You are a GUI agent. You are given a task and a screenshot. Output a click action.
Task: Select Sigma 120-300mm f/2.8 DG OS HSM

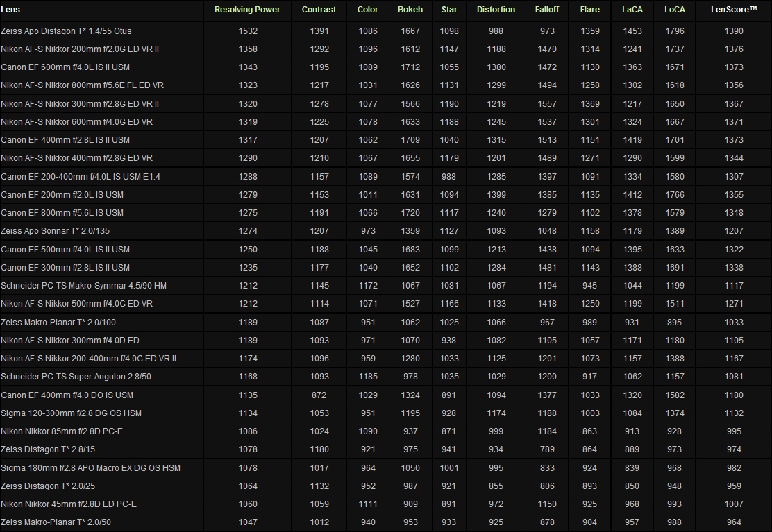tap(71, 413)
